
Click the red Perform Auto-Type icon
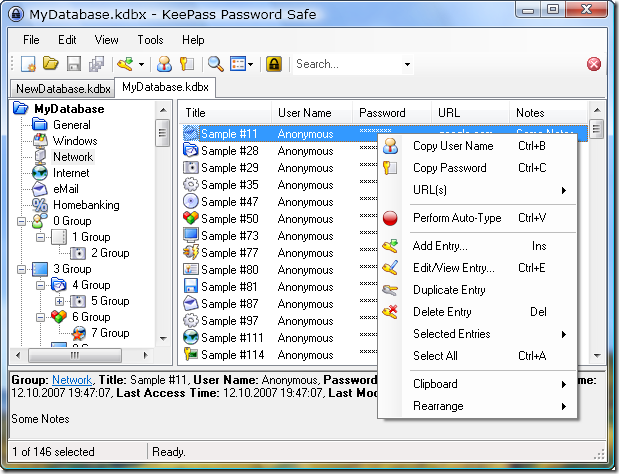pyautogui.click(x=390, y=218)
